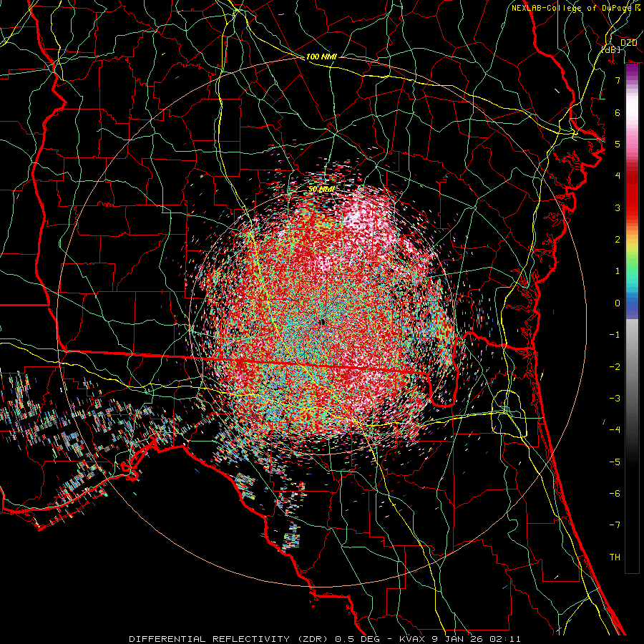This screenshot has height=644, width=644.
Task: Click the DZD legend title
Action: (628, 43)
